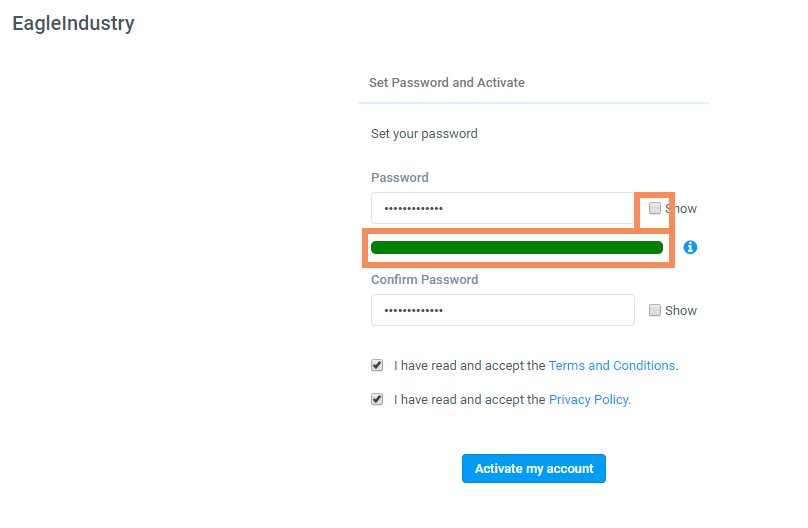Image resolution: width=808 pixels, height=528 pixels.
Task: Select the Set Password and Activate header
Action: [447, 82]
